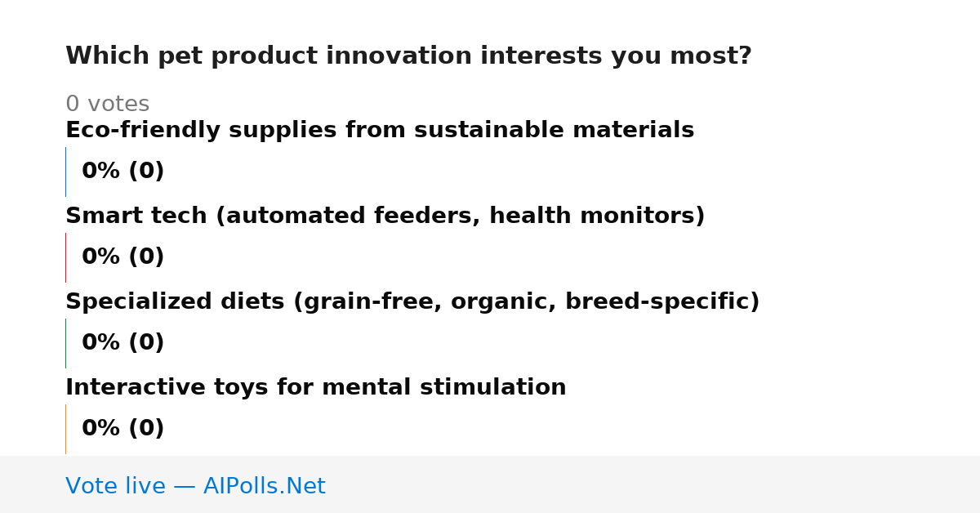Open the Vote live — AIPolls.Net link

point(195,486)
